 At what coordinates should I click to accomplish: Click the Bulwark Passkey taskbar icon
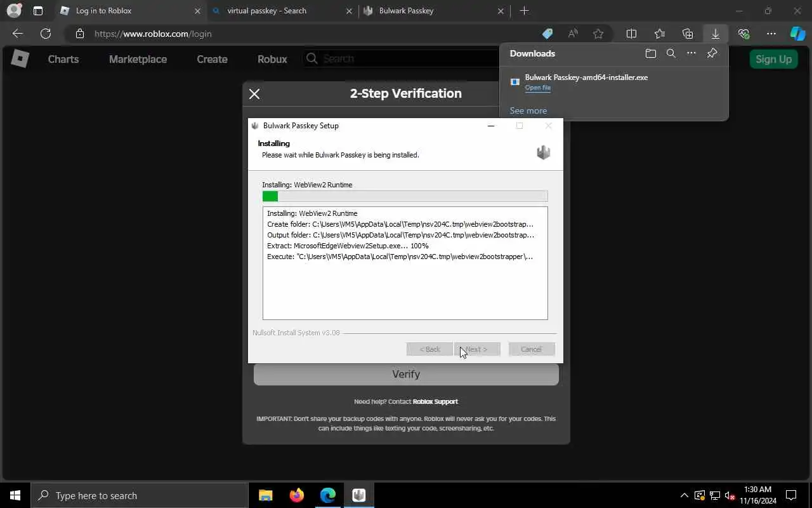click(359, 495)
